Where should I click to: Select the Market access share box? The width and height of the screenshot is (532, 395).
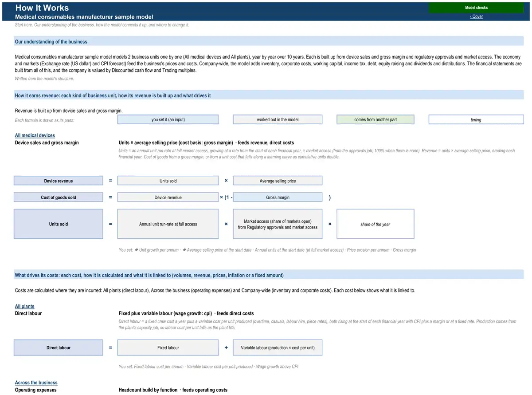(x=278, y=224)
